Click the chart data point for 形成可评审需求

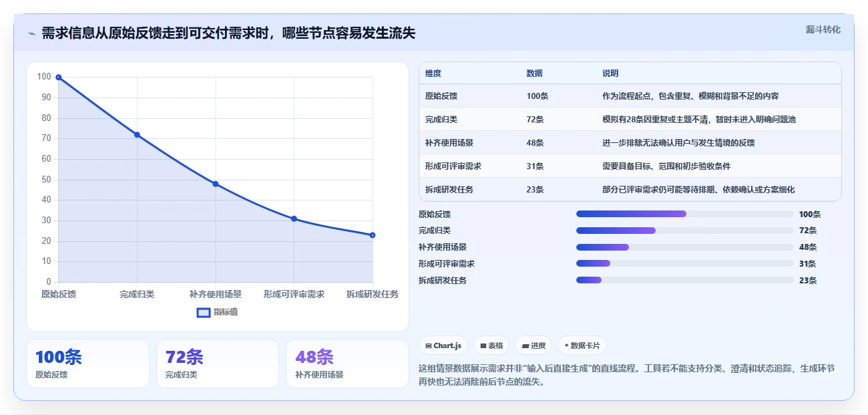294,219
